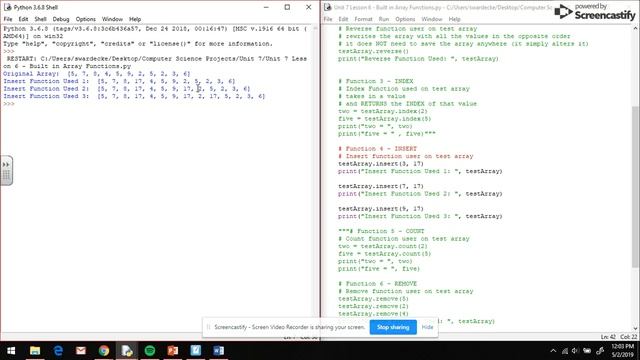Click 'testArray.remove(5)' code line
The image size is (640, 360).
point(373,299)
